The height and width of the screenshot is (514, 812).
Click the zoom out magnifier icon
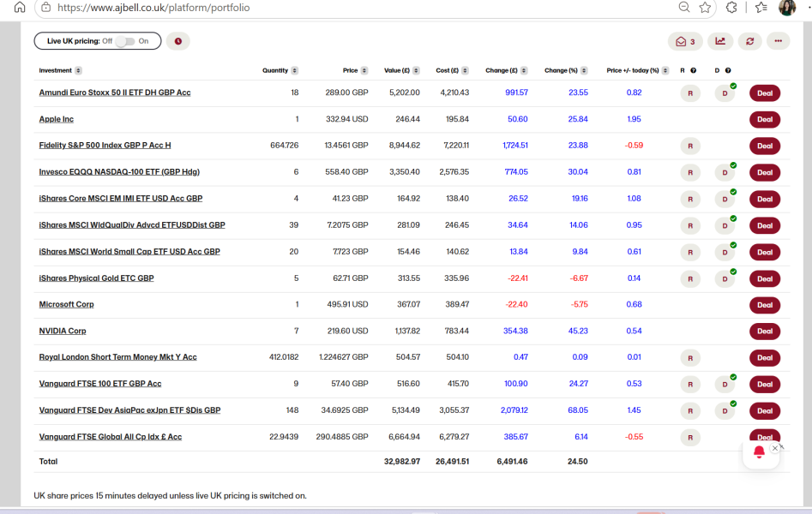tap(684, 7)
